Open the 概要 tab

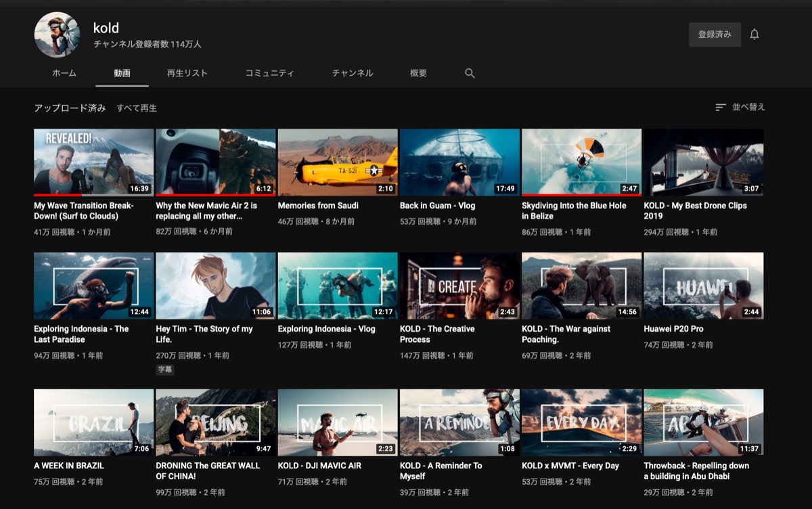(x=418, y=73)
